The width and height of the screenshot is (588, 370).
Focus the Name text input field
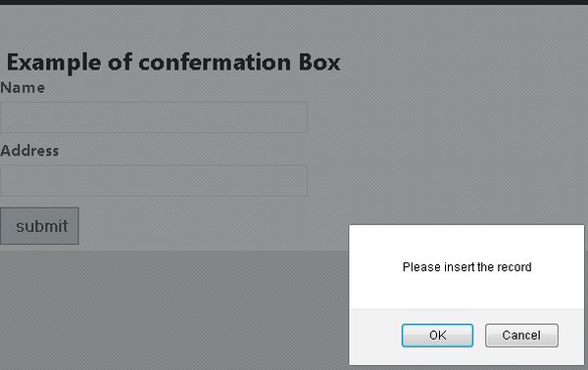pyautogui.click(x=154, y=117)
